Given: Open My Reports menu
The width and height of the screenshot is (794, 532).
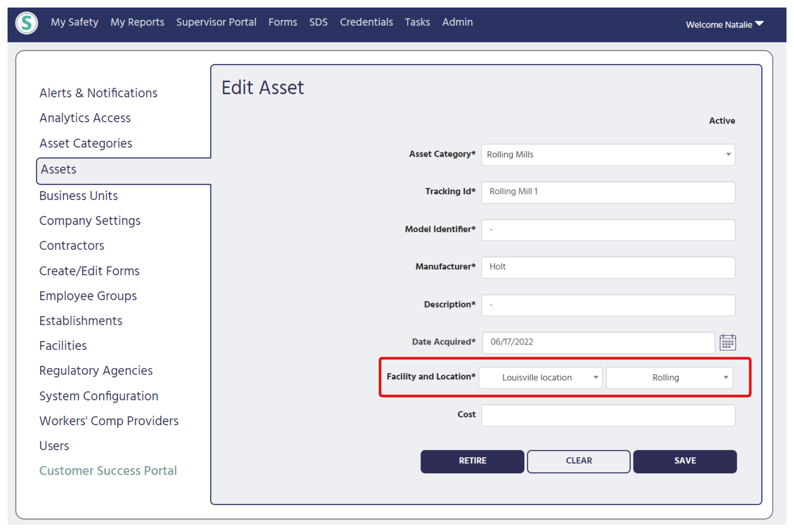Looking at the screenshot, I should click(137, 22).
